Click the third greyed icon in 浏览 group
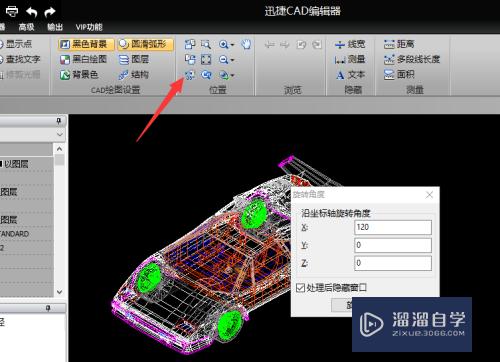Screen dimensions: 500x362 coord(301,44)
